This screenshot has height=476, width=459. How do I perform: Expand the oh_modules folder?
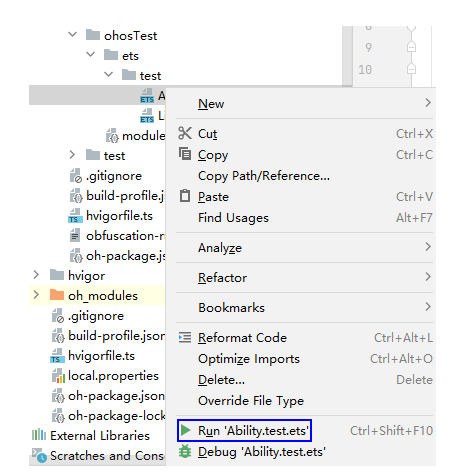36,295
